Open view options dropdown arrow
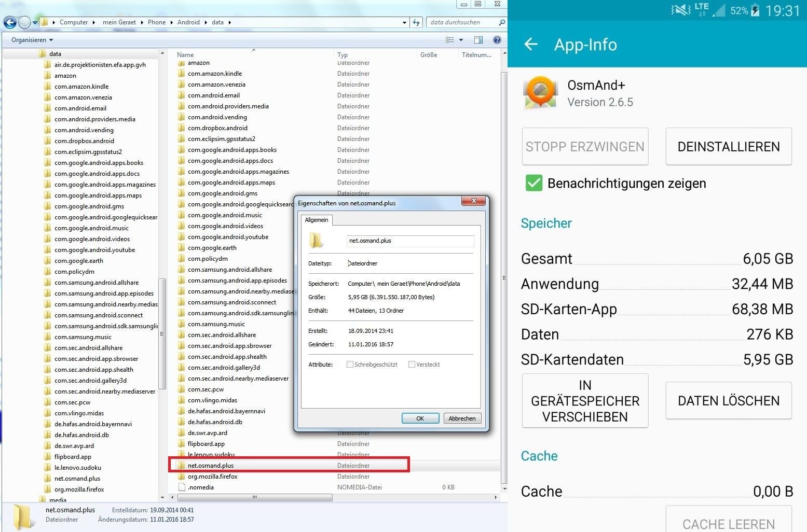 coord(461,40)
